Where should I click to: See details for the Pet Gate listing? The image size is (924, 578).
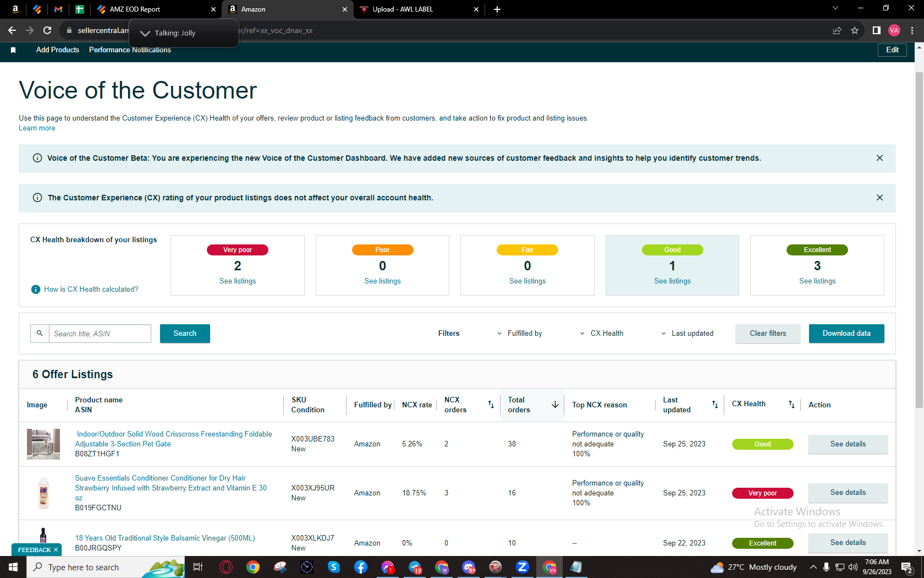[x=848, y=444]
